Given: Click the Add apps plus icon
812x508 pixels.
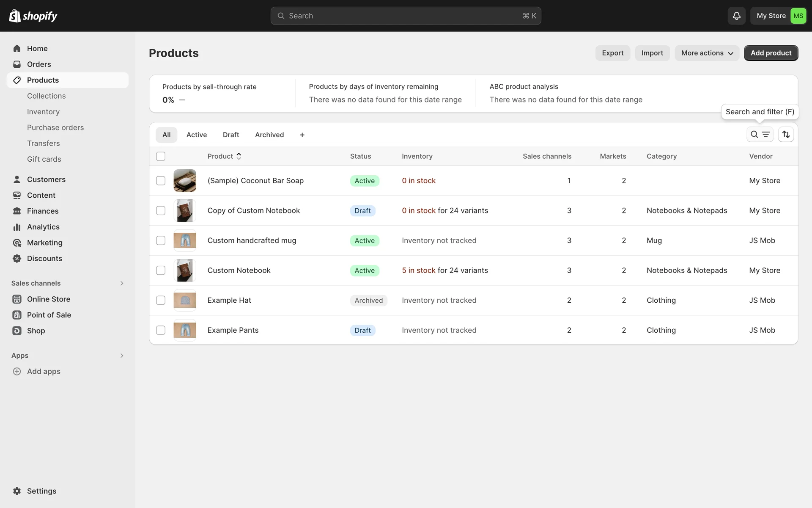Looking at the screenshot, I should [17, 371].
